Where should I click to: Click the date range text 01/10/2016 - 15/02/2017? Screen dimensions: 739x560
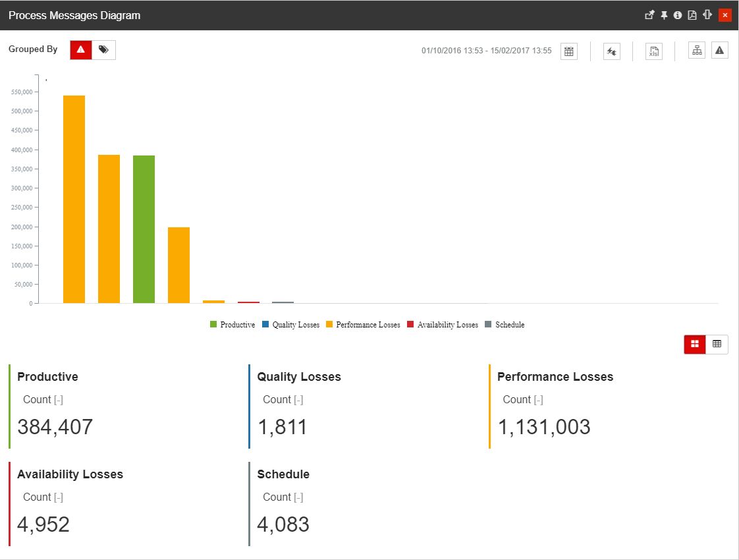(486, 51)
